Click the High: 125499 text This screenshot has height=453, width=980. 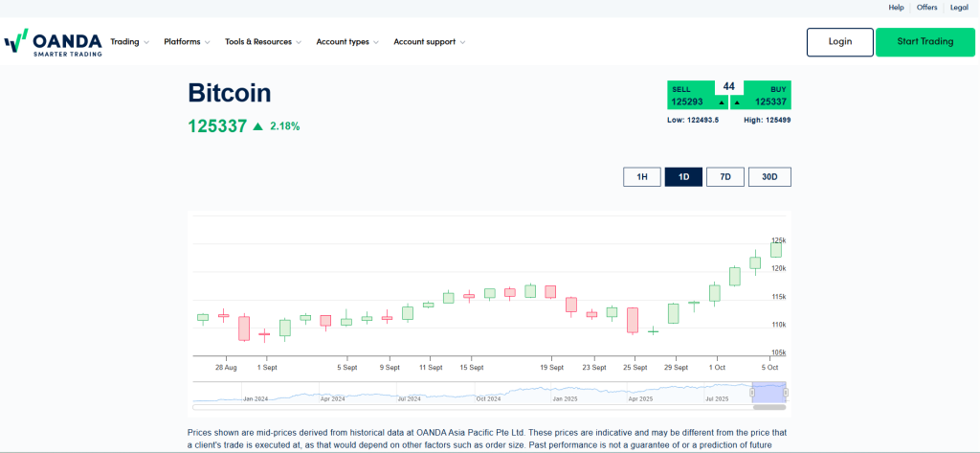(768, 120)
